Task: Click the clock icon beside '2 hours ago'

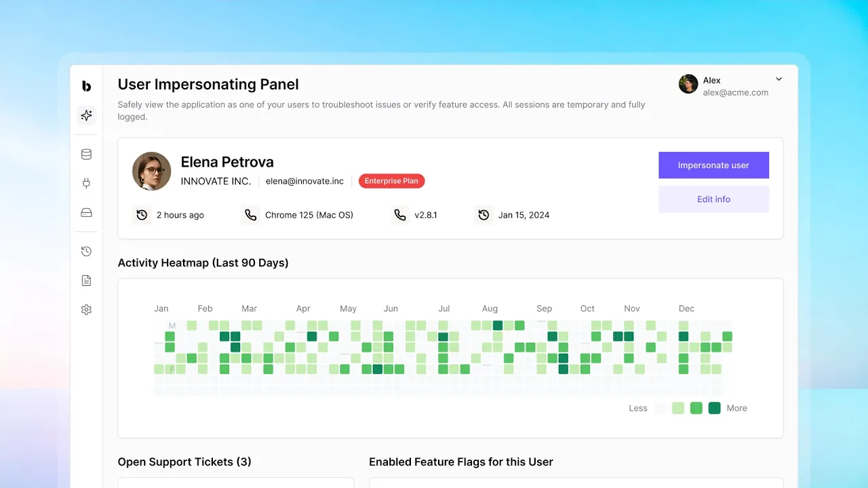Action: (x=142, y=215)
